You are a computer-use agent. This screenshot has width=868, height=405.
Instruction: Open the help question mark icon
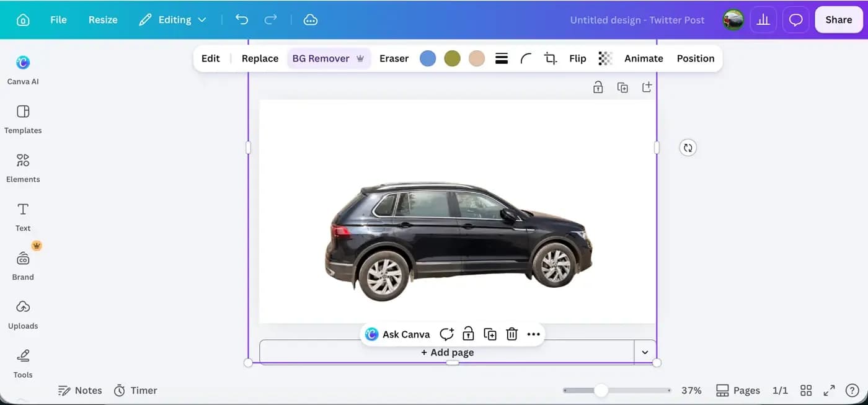pyautogui.click(x=852, y=390)
